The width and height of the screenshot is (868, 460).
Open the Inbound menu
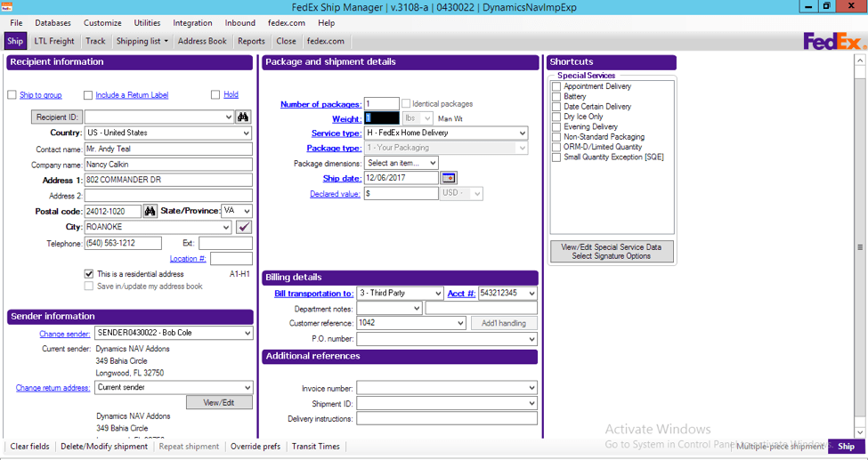(239, 23)
